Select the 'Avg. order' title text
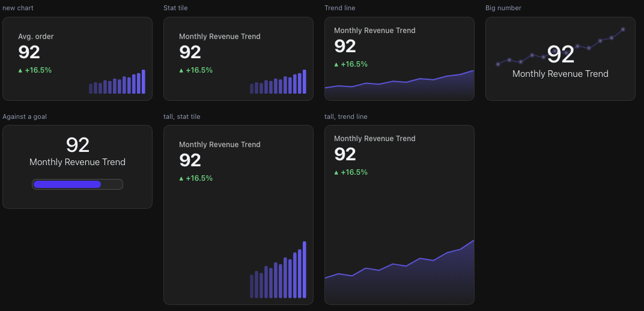 tap(35, 37)
